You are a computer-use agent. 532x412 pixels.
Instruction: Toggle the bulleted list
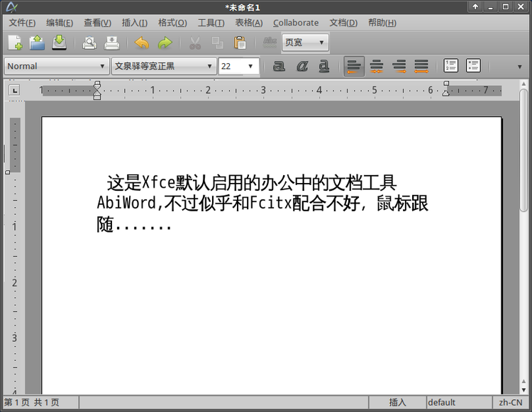(473, 66)
